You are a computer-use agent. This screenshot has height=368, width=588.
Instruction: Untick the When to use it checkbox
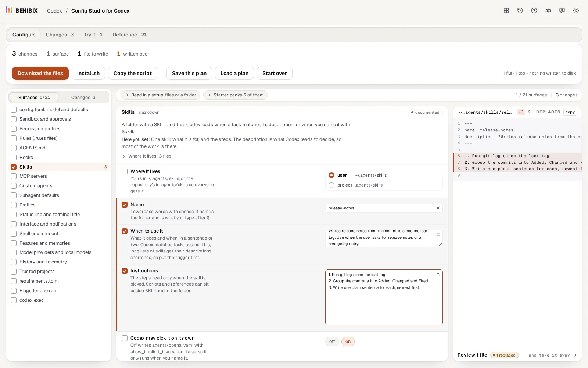click(x=125, y=231)
